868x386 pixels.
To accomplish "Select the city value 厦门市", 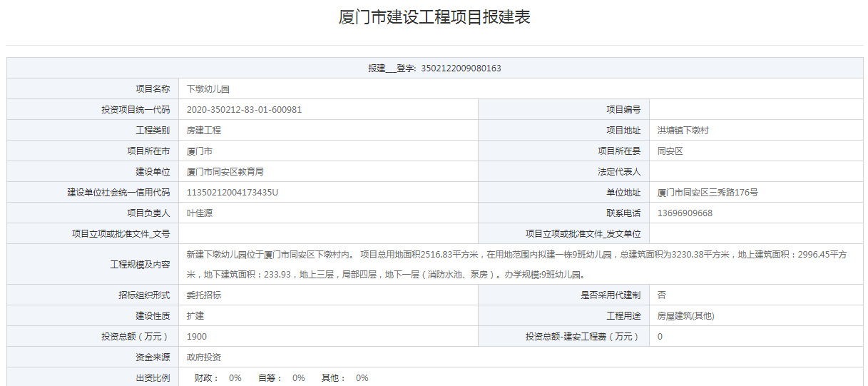I will (x=200, y=151).
